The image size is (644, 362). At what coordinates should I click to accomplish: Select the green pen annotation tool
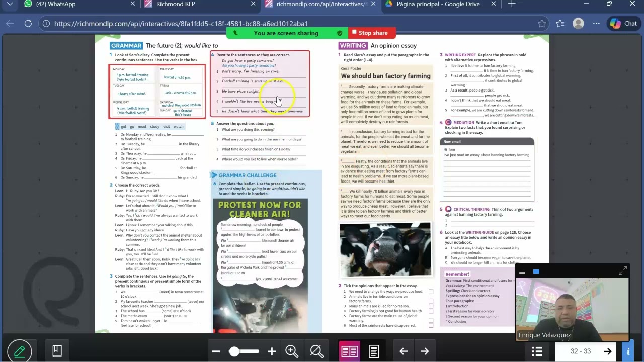pos(20,351)
